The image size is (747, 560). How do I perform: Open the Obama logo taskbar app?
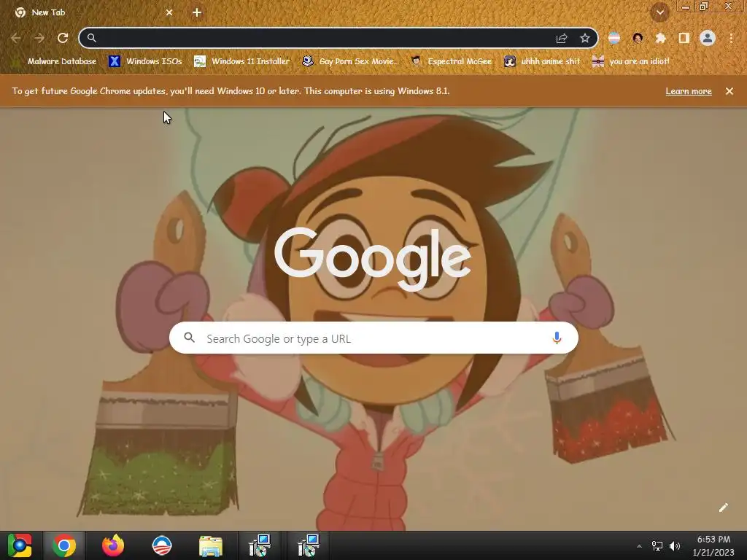(x=161, y=545)
